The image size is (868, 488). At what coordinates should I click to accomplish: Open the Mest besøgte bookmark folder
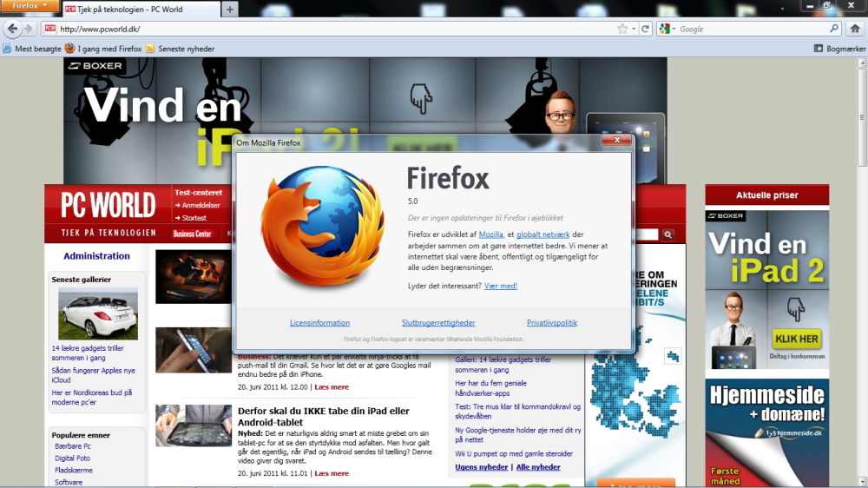(32, 49)
